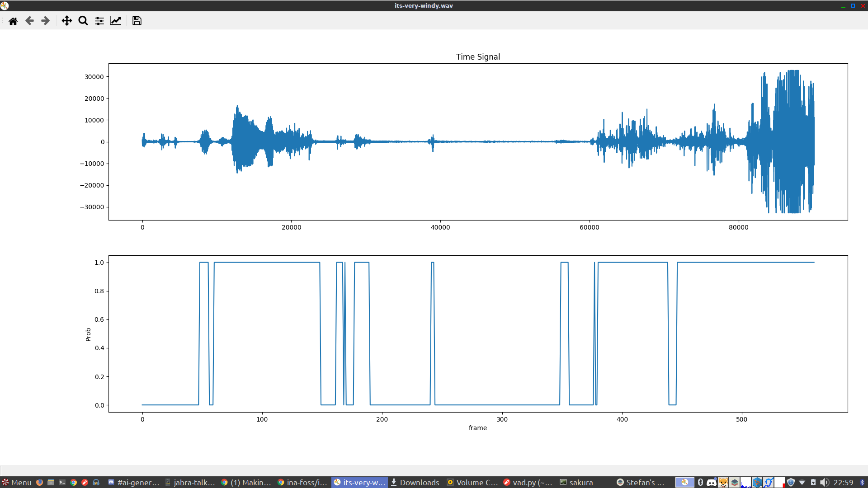Switch to ina-foss Chrome taskbar window

click(x=302, y=483)
